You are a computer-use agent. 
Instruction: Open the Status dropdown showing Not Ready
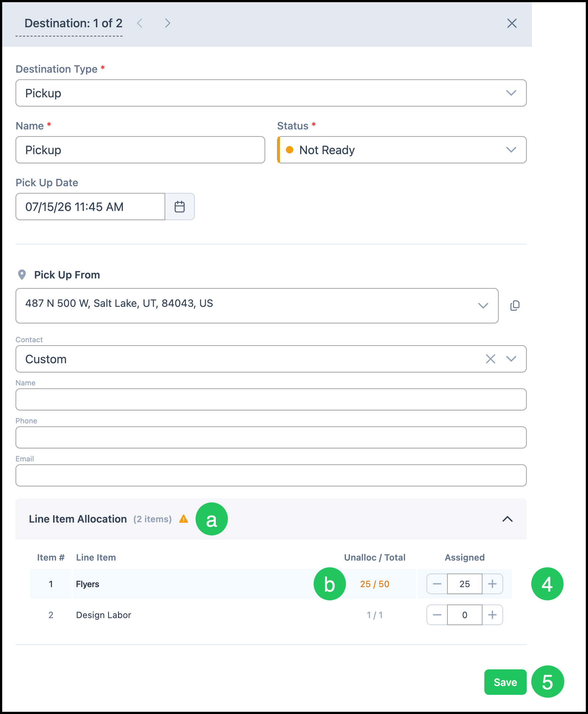click(x=402, y=150)
